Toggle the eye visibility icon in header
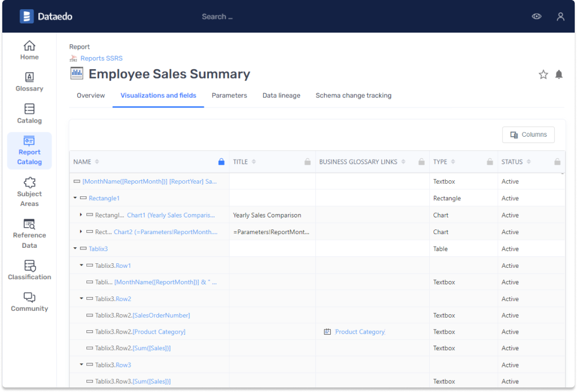577x392 pixels. pos(536,17)
